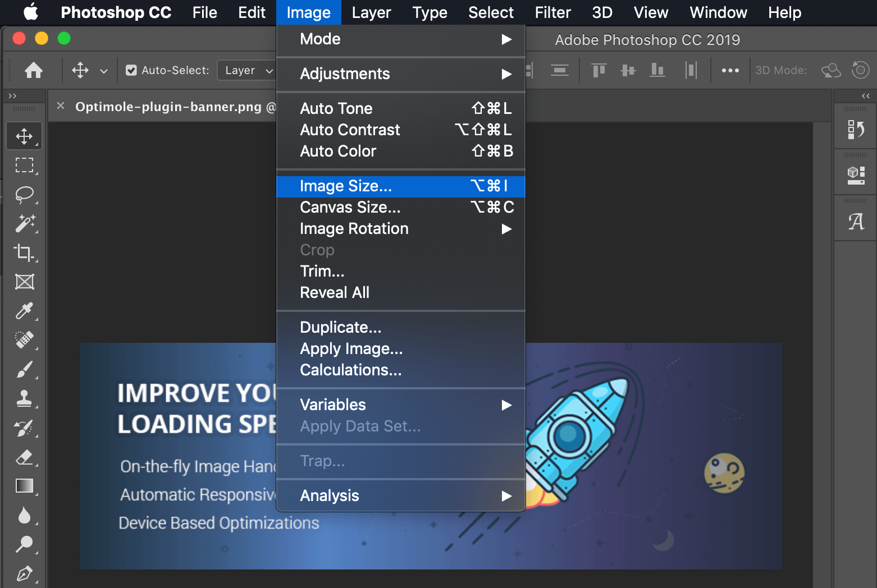
Task: Click the three-dots more options button
Action: coord(730,70)
